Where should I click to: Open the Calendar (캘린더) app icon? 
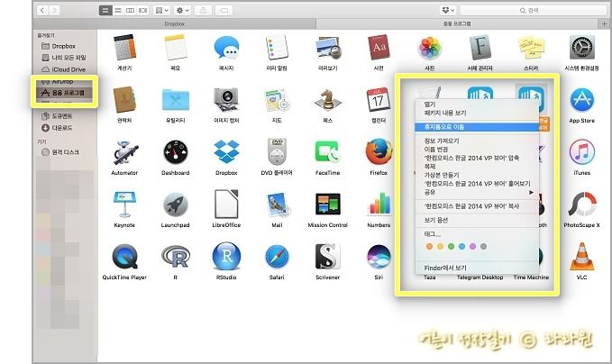coord(379,99)
